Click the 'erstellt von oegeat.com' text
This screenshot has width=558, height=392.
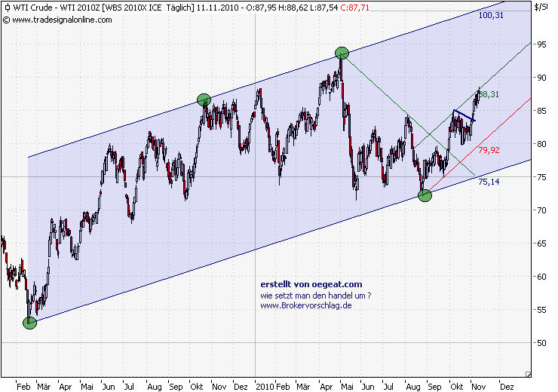311,284
